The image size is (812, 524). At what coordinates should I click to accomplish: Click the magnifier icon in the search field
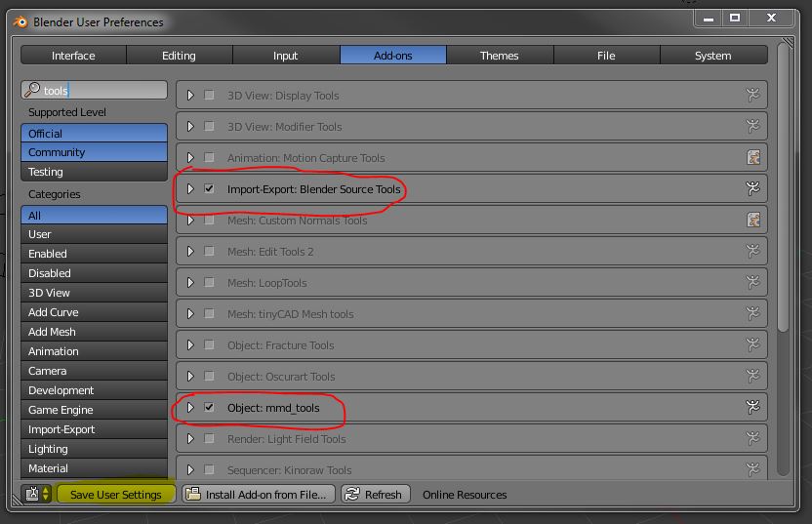32,90
